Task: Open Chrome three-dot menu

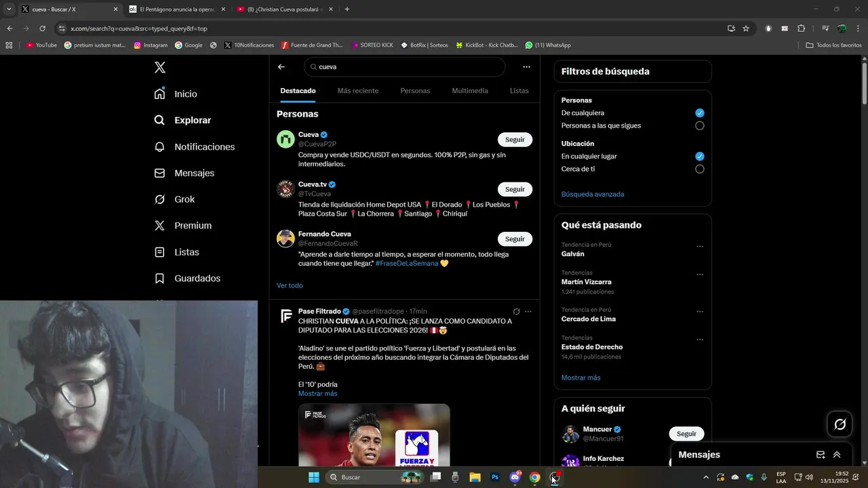Action: 856,28
